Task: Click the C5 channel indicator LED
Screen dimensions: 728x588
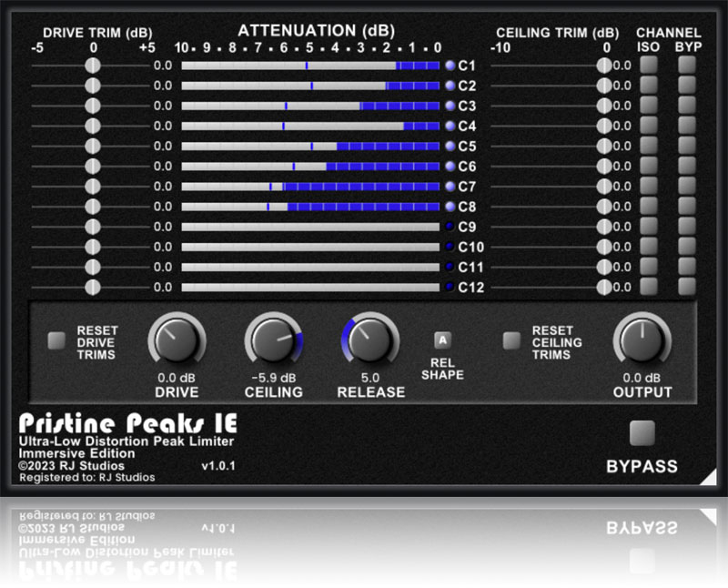Action: [x=450, y=146]
